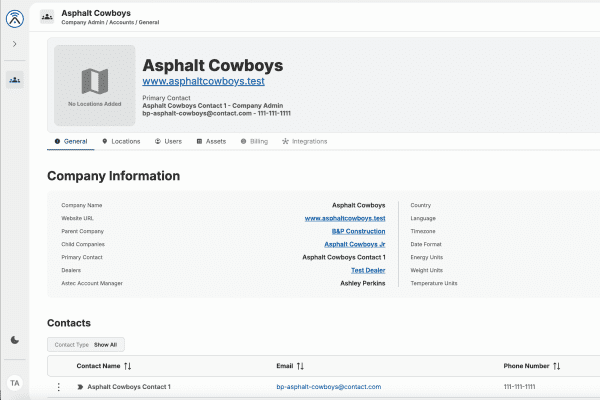Open the TA user avatar menu
Image resolution: width=600 pixels, height=400 pixels.
coord(15,383)
